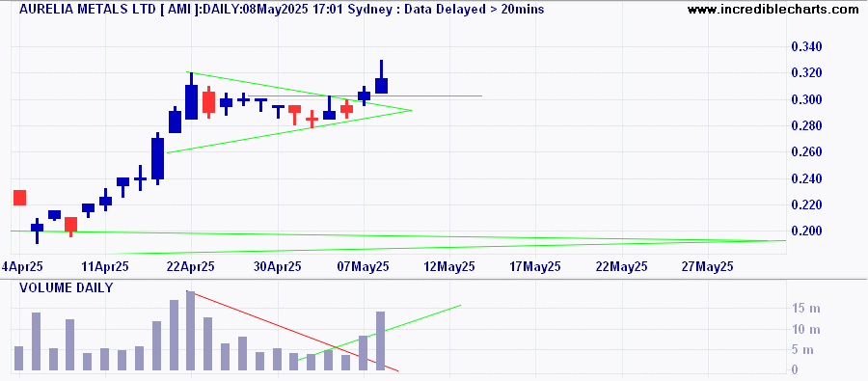Image resolution: width=868 pixels, height=381 pixels.
Task: Select the 0.280 price axis label
Action: (806, 126)
